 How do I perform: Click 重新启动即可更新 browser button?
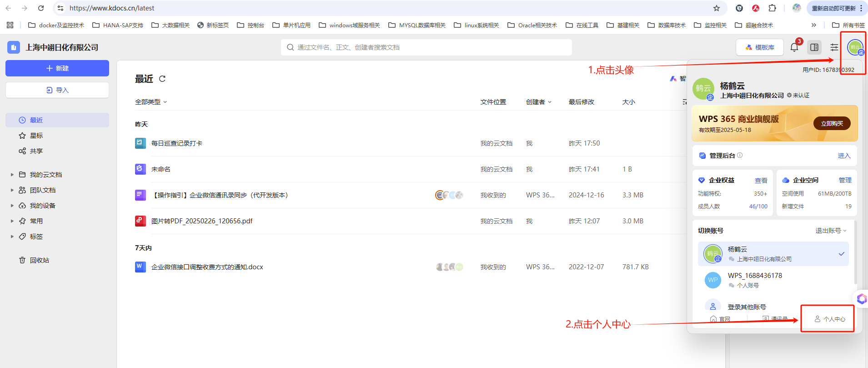pos(837,8)
